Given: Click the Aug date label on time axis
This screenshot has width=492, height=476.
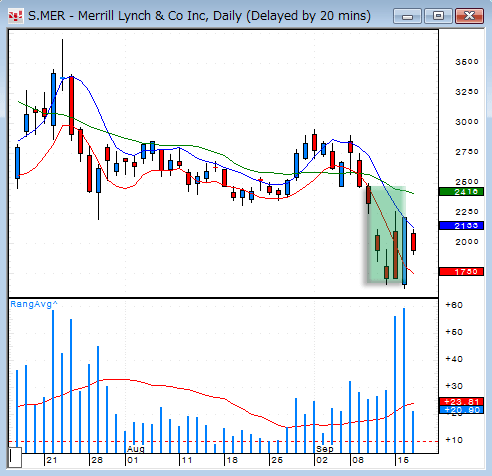Looking at the screenshot, I should pyautogui.click(x=136, y=449).
